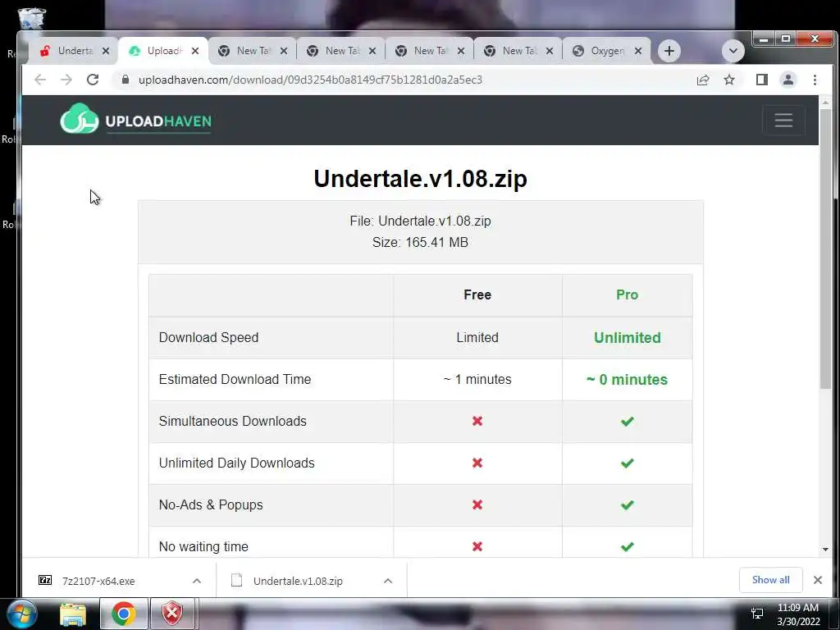The image size is (840, 630).
Task: Click the network tray icon
Action: coord(757,614)
